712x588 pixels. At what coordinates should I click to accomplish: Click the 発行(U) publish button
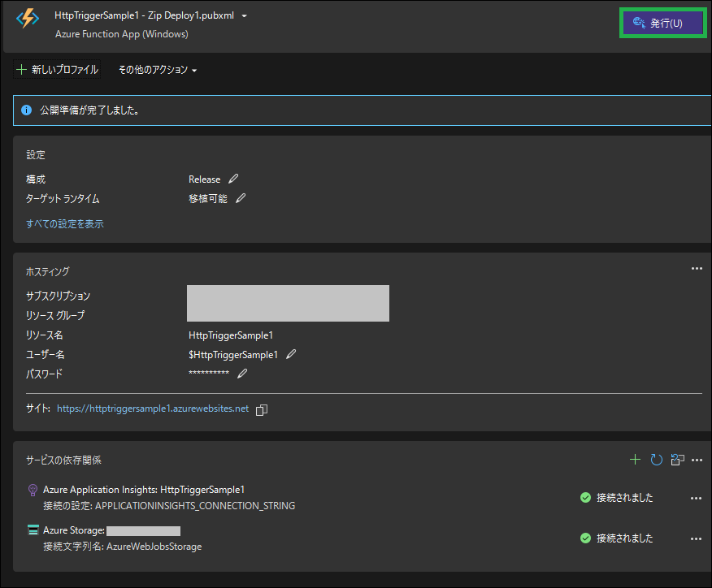(660, 23)
